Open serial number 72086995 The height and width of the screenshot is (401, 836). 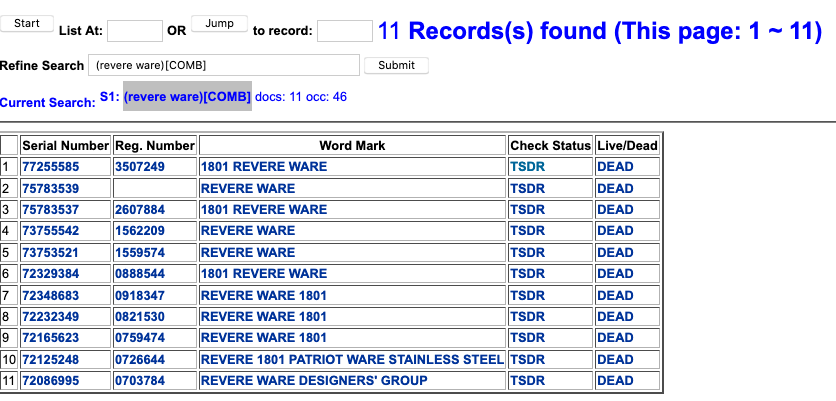pyautogui.click(x=51, y=381)
